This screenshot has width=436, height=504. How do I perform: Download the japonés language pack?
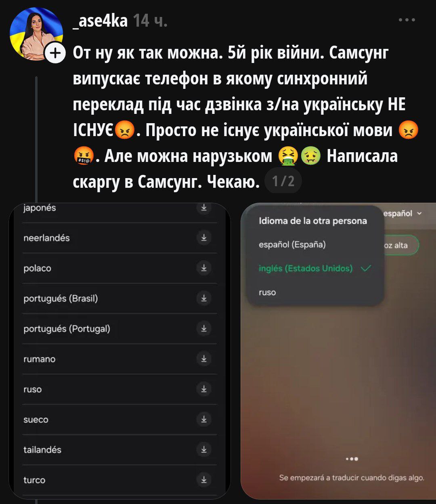tap(204, 208)
